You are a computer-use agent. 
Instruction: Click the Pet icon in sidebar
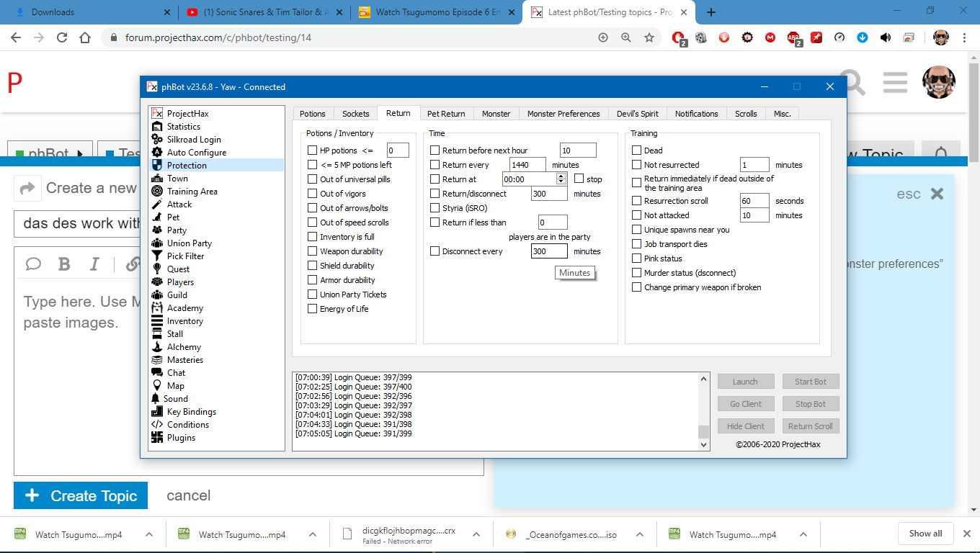(156, 217)
